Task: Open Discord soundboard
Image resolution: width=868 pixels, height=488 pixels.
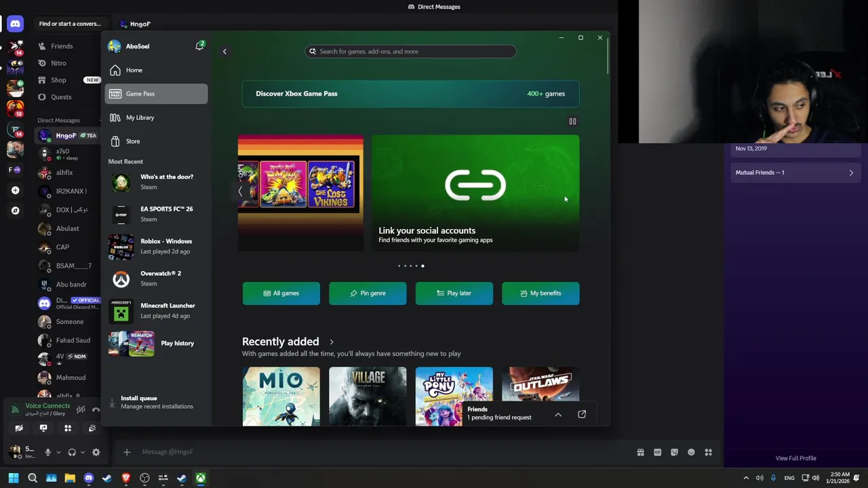Action: point(92,428)
